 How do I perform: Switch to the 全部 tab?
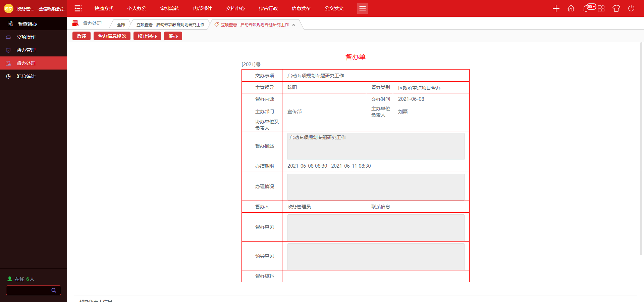[x=121, y=25]
